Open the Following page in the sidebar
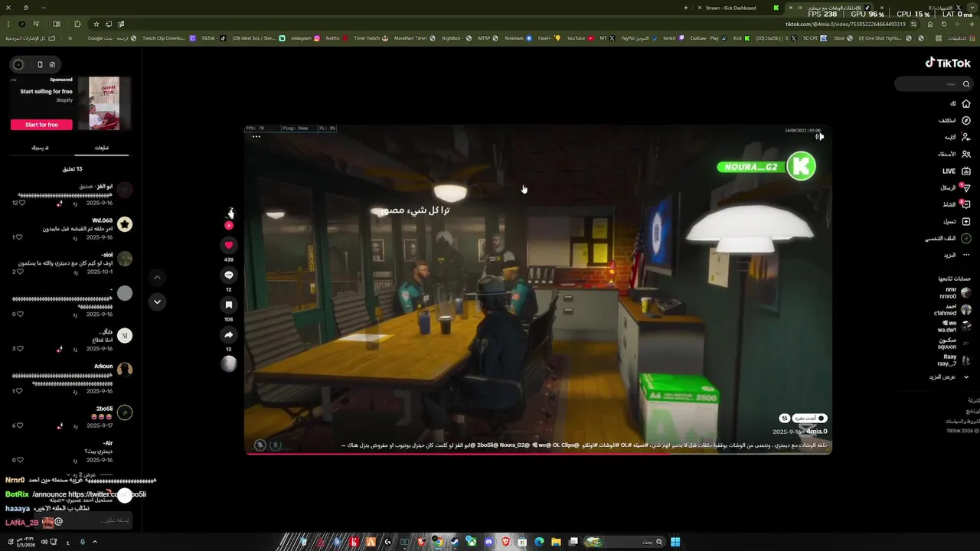The height and width of the screenshot is (551, 980). pos(957,137)
